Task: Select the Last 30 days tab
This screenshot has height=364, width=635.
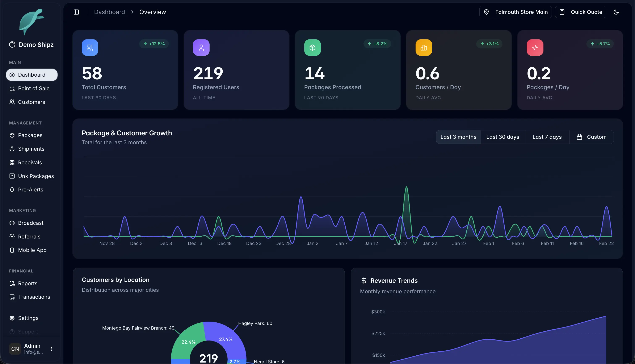Action: (x=502, y=137)
